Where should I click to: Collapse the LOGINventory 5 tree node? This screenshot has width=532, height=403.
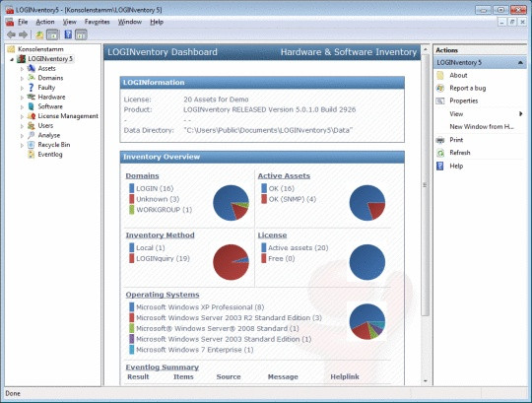pos(12,59)
